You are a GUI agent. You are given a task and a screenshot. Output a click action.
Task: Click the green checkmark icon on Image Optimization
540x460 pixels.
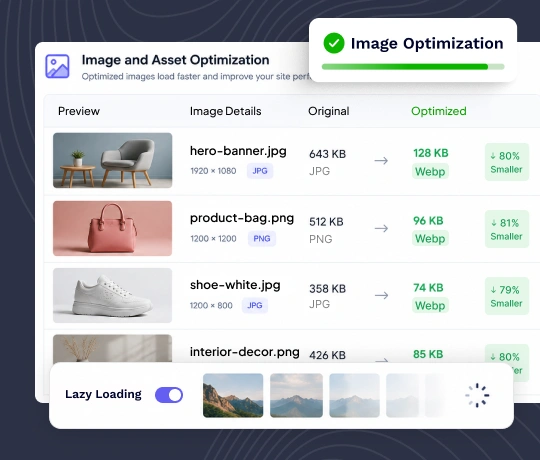[334, 43]
